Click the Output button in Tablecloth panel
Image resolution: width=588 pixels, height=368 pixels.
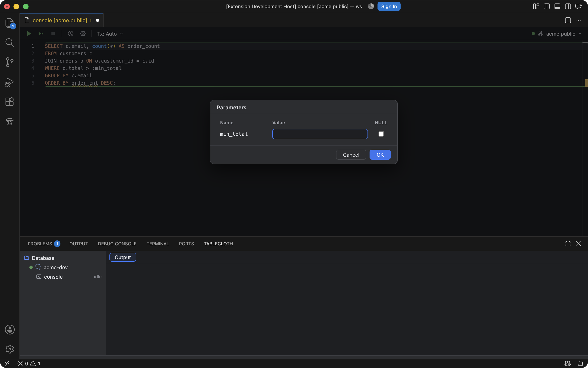pos(123,257)
